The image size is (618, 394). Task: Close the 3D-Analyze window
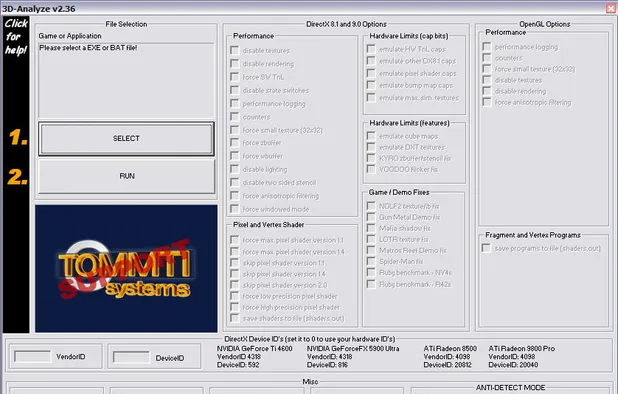click(x=611, y=8)
